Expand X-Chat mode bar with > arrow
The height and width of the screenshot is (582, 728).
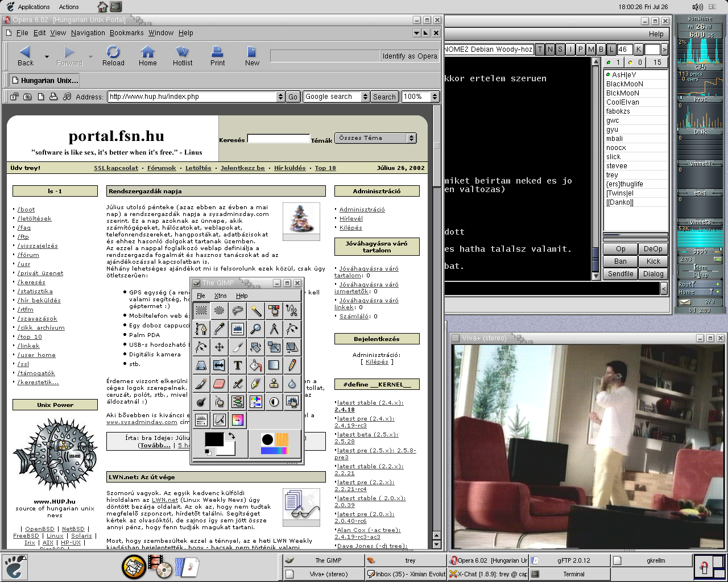(x=664, y=49)
